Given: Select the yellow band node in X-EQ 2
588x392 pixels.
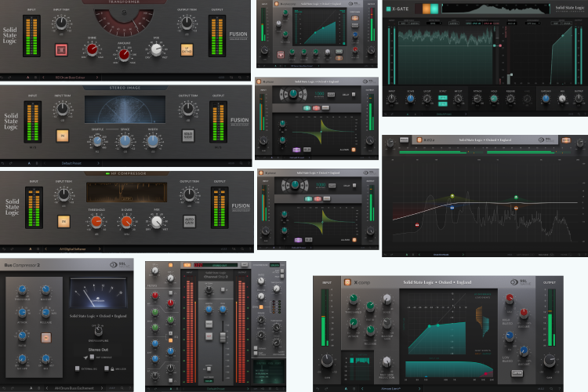Looking at the screenshot, I should (452, 196).
